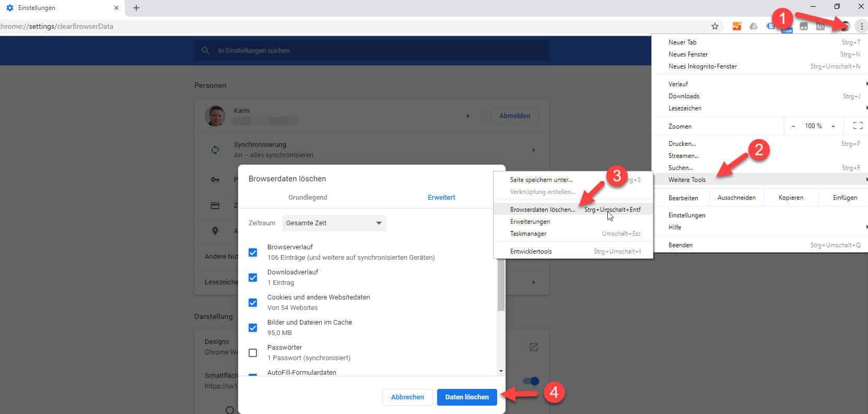Image resolution: width=868 pixels, height=414 pixels.
Task: Click the zoom out minus icon
Action: (x=793, y=126)
